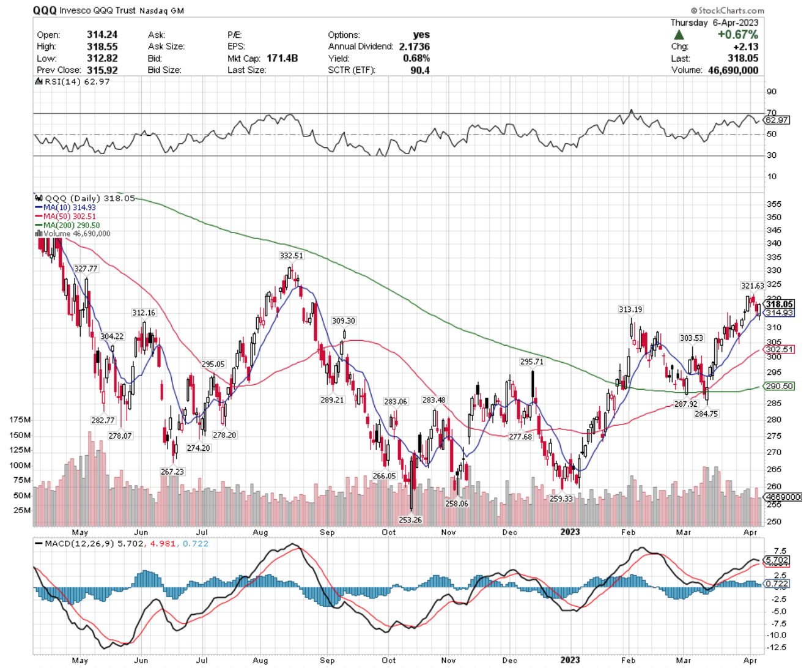812x668 pixels.
Task: Click the 295.05 price label
Action: (x=213, y=364)
